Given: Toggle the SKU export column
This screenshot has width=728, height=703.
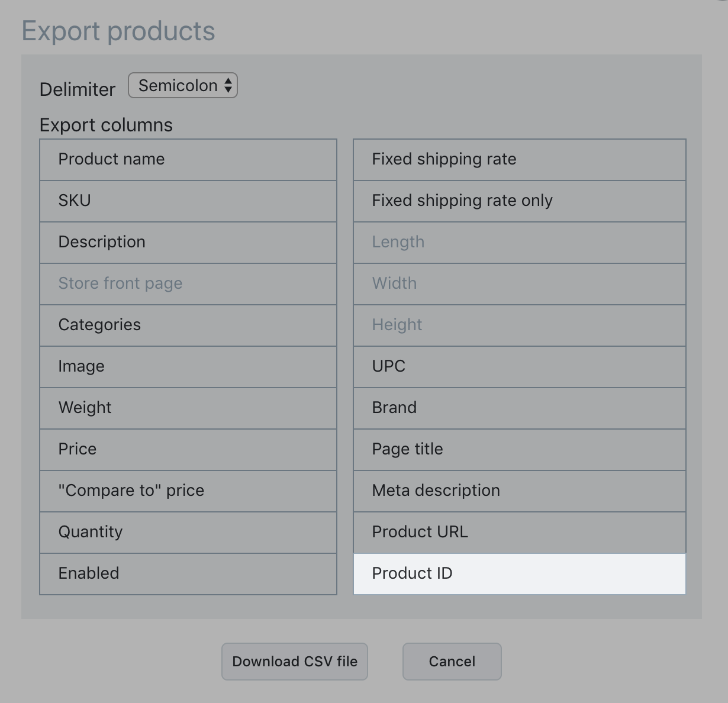Looking at the screenshot, I should click(x=188, y=201).
